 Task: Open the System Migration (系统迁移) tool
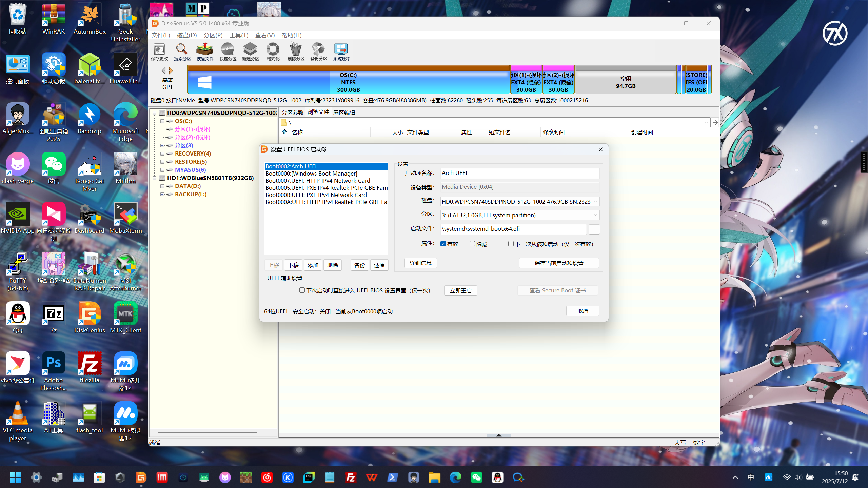tap(341, 52)
